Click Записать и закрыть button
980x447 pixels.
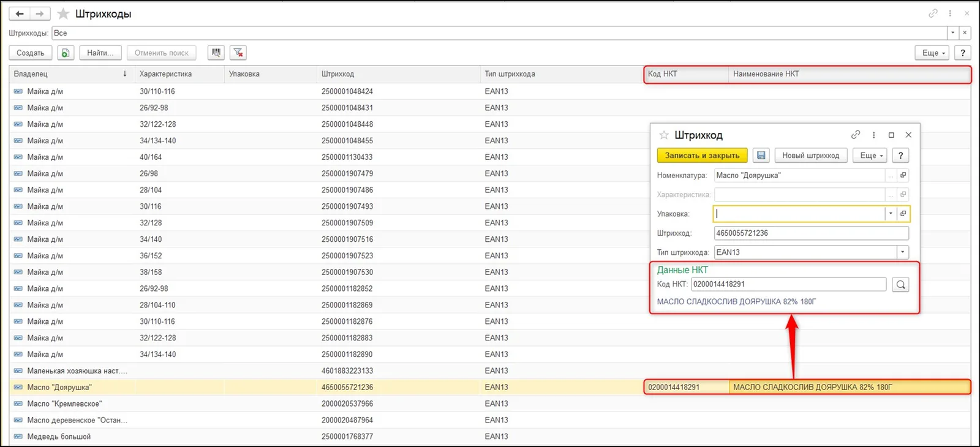702,156
